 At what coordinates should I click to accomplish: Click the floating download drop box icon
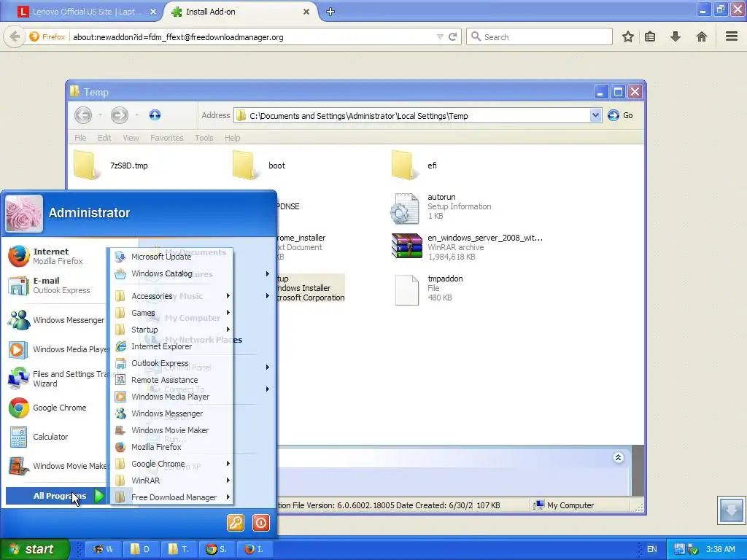731,510
